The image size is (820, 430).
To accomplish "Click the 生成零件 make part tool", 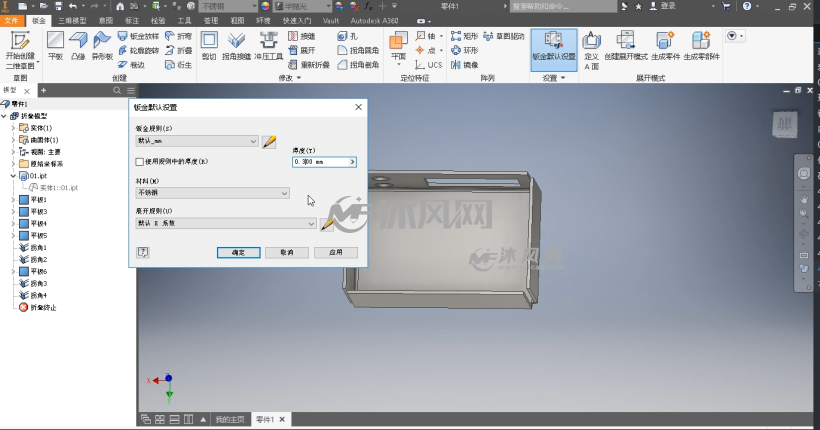I will 665,46.
